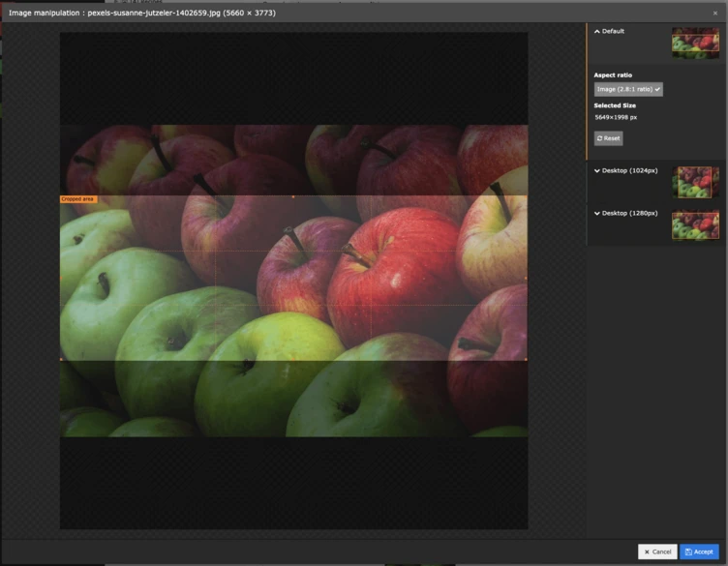Accept the image crop changes

tap(699, 551)
